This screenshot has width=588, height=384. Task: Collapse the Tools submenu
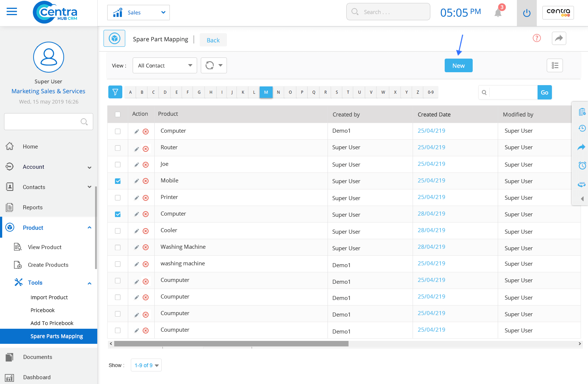point(90,283)
